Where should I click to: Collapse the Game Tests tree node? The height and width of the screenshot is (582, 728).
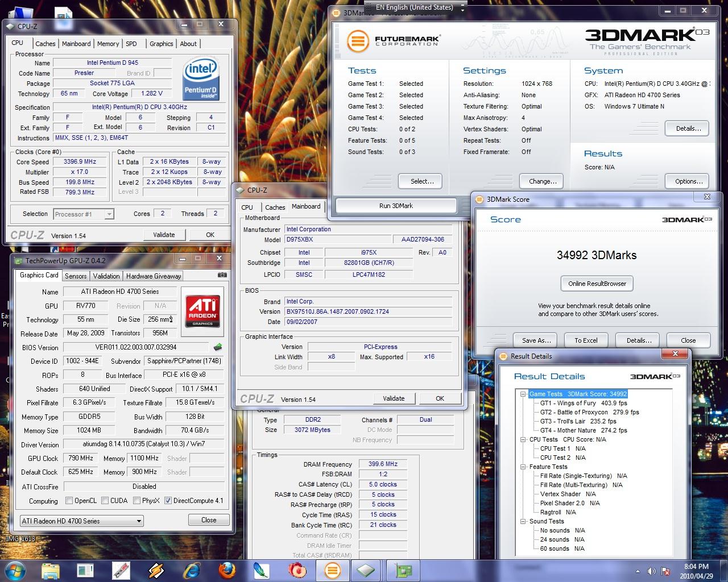(523, 394)
